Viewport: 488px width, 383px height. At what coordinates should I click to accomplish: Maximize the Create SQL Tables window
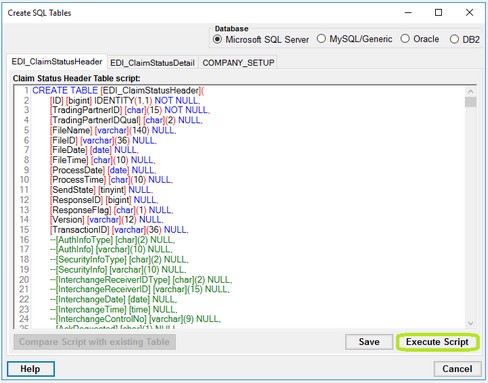(x=439, y=13)
